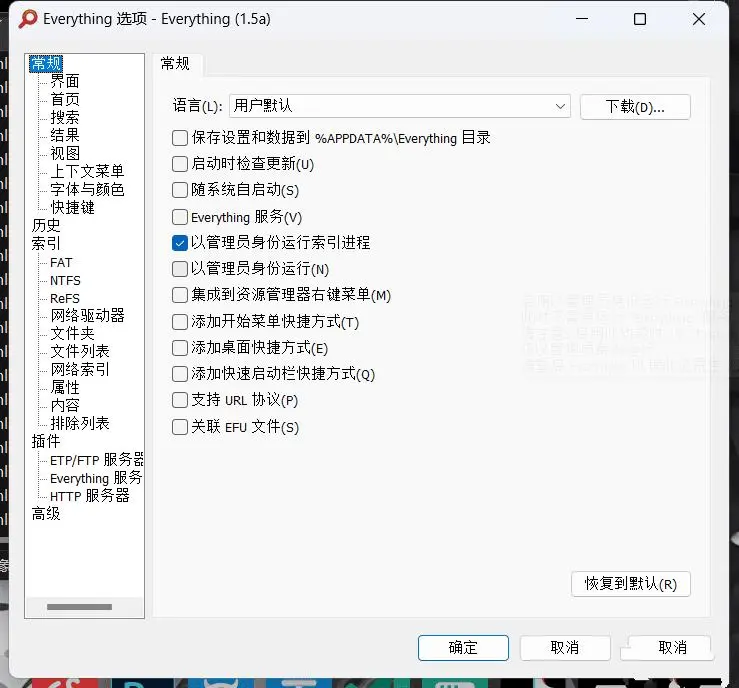Viewport: 739px width, 688px height.
Task: Select 结果 in the options tree
Action: 65,135
